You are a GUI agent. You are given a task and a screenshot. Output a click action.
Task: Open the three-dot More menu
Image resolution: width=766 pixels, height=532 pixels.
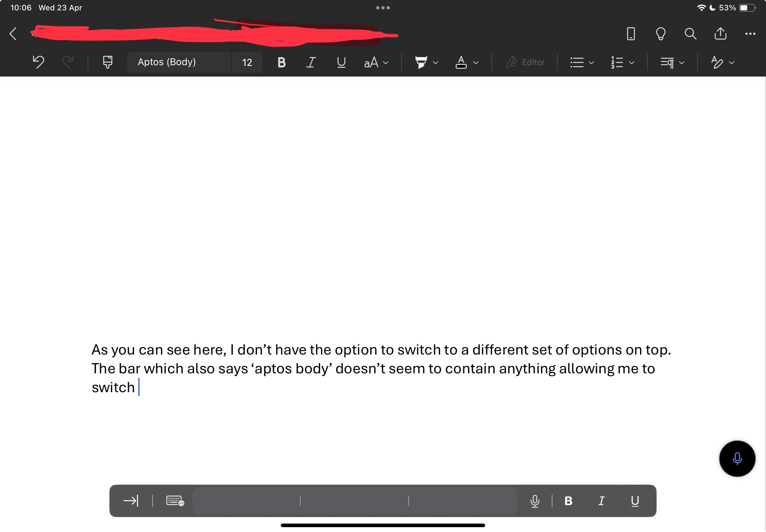[750, 34]
